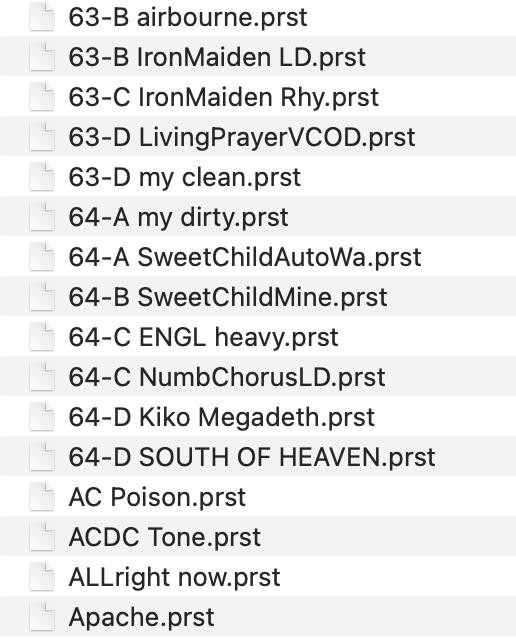Select the file icon of 63-D LivingPrayerVCOD.prst
The image size is (516, 638).
pos(42,137)
